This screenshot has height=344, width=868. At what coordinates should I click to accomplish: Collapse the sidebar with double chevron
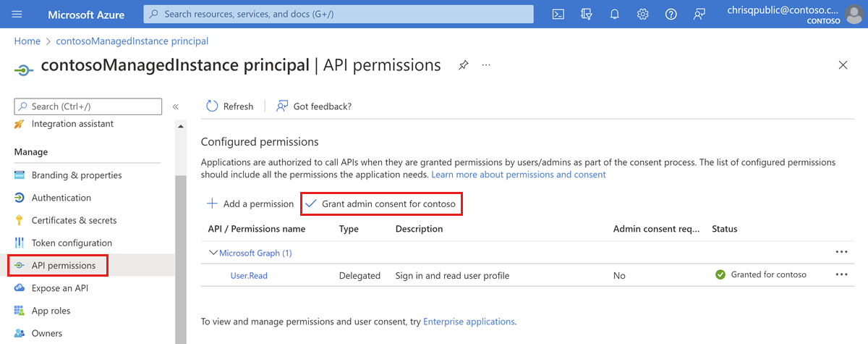click(175, 106)
